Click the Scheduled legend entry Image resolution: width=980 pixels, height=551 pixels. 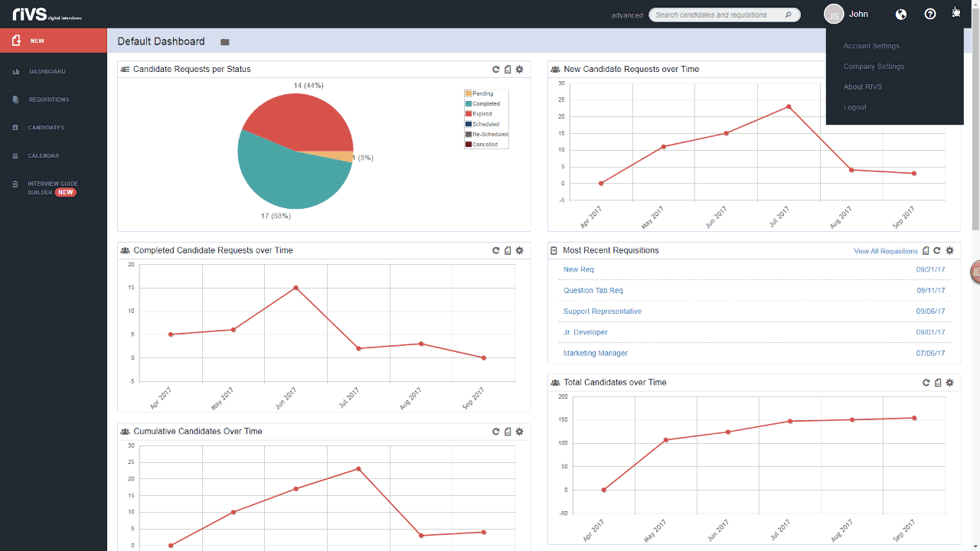pos(482,124)
